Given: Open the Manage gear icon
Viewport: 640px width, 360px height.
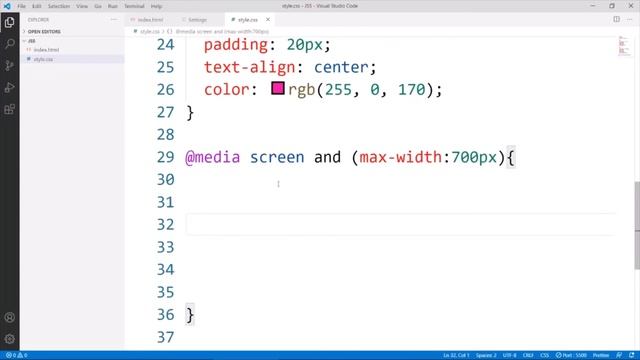Looking at the screenshot, I should coord(9,339).
